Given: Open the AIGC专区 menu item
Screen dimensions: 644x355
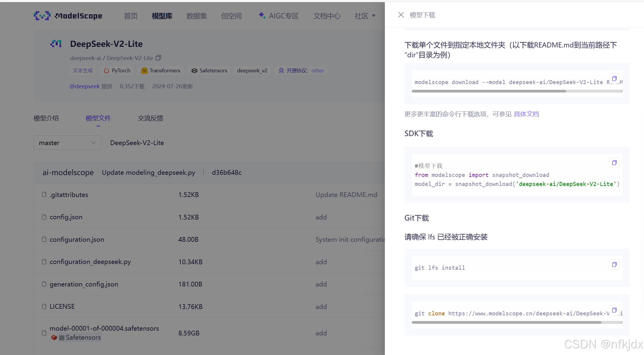Looking at the screenshot, I should [x=279, y=16].
